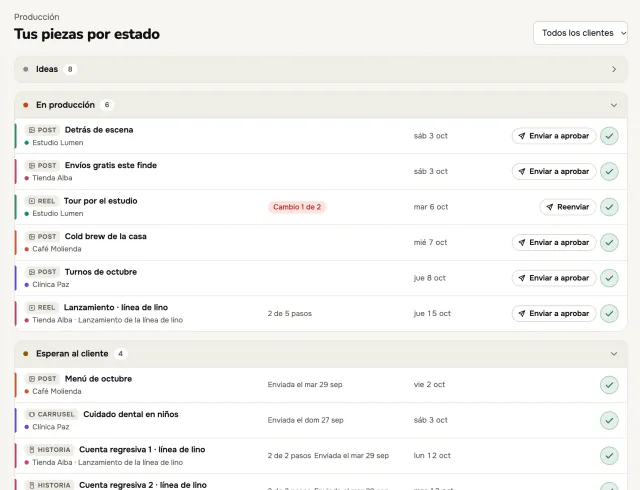
Task: Mark Turnos de octubre as done
Action: pos(609,278)
